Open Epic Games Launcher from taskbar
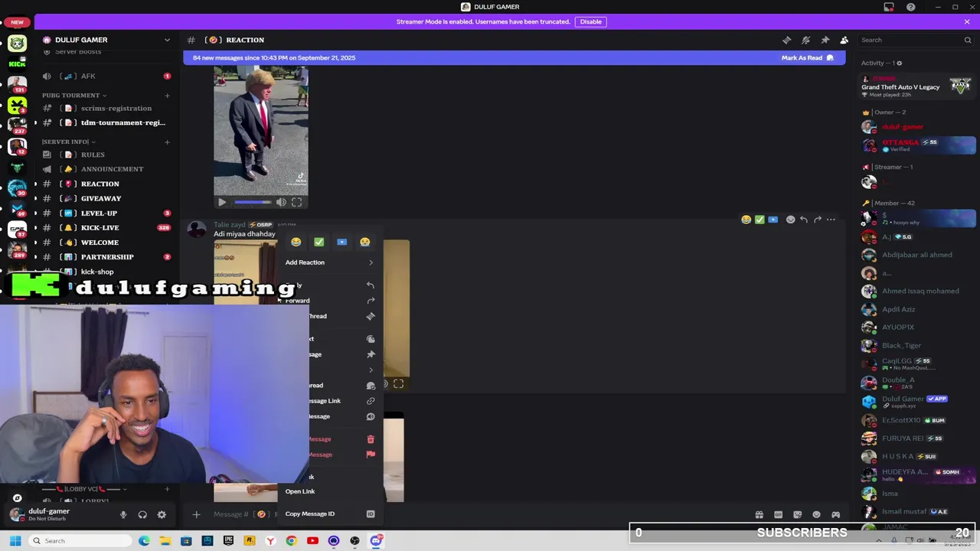980x551 pixels. 228,541
